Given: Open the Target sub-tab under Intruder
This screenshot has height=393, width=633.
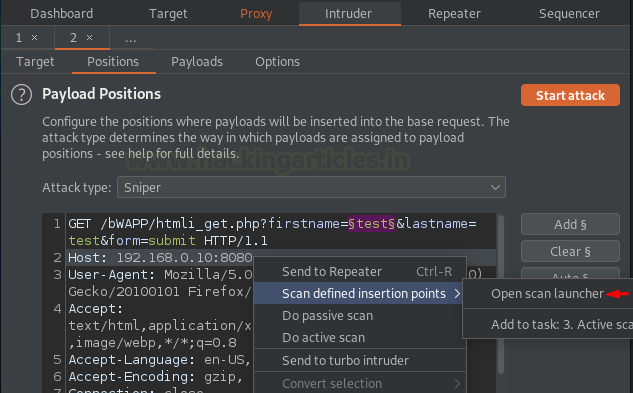Looking at the screenshot, I should 35,61.
